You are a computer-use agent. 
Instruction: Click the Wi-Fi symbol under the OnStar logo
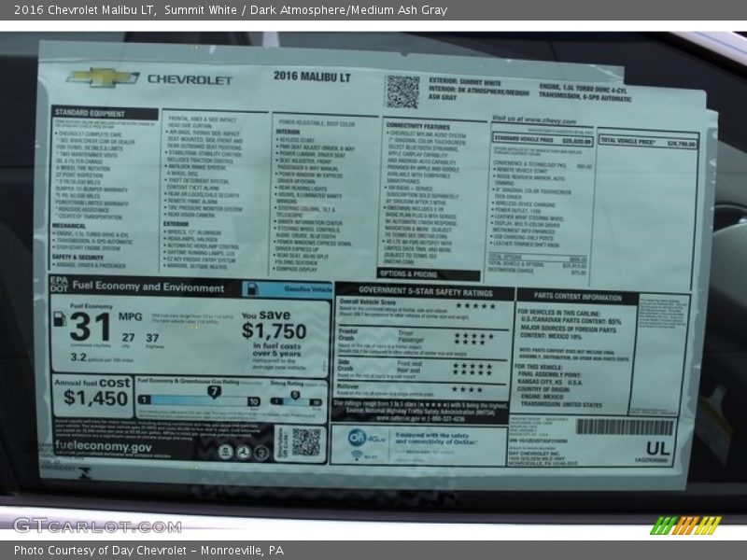357,455
